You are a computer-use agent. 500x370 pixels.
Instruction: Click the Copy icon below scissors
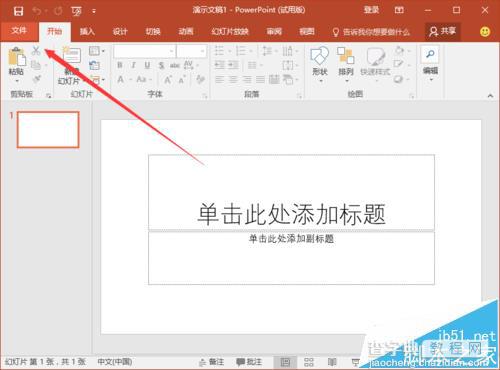coord(36,65)
